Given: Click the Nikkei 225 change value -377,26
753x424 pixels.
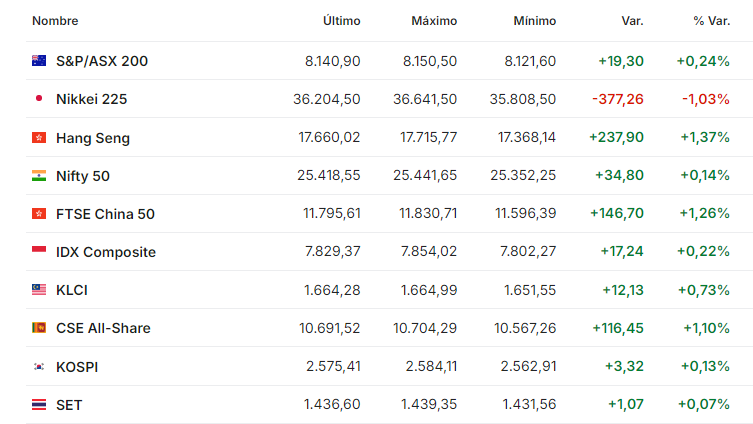Looking at the screenshot, I should 617,99.
